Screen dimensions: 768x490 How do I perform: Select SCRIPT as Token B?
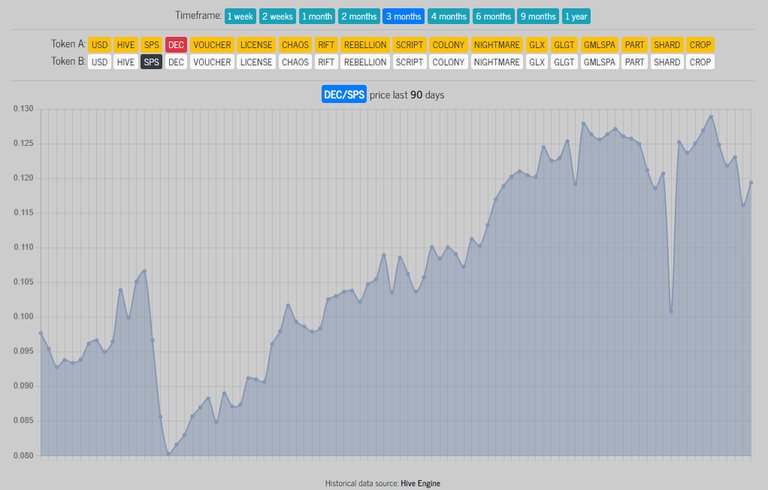pyautogui.click(x=409, y=62)
